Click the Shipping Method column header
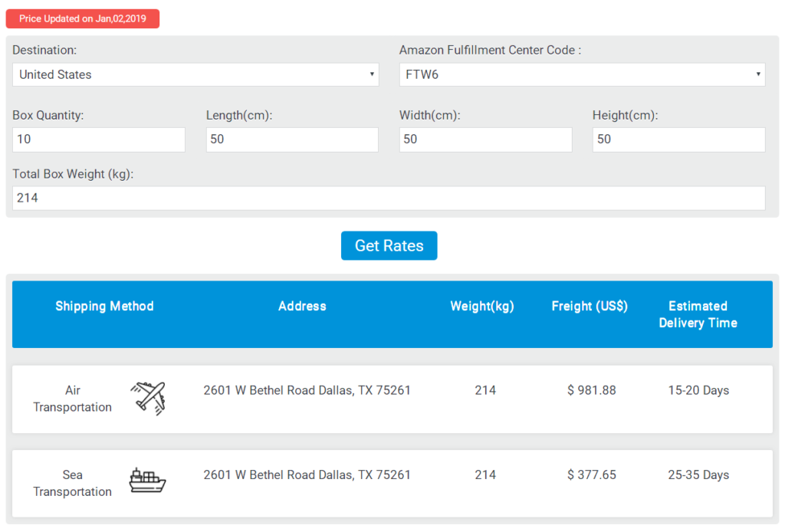Viewport: 785px width, 532px height. click(104, 306)
